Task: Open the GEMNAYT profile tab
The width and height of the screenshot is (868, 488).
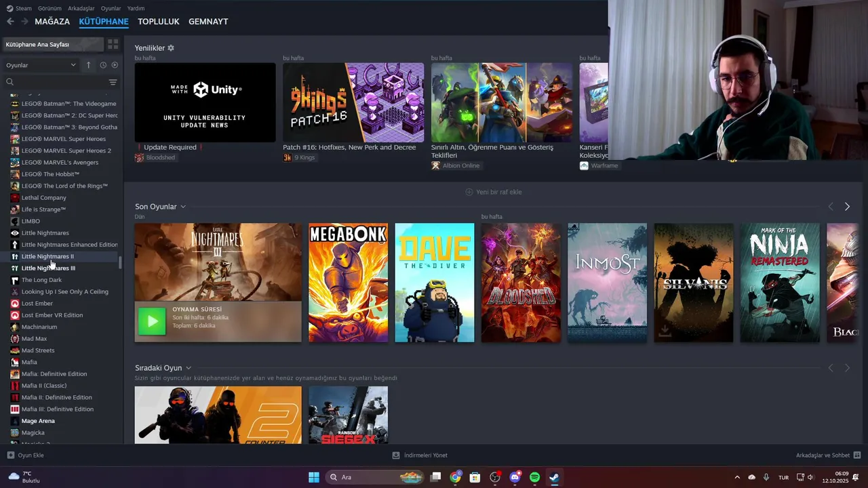Action: click(x=208, y=22)
